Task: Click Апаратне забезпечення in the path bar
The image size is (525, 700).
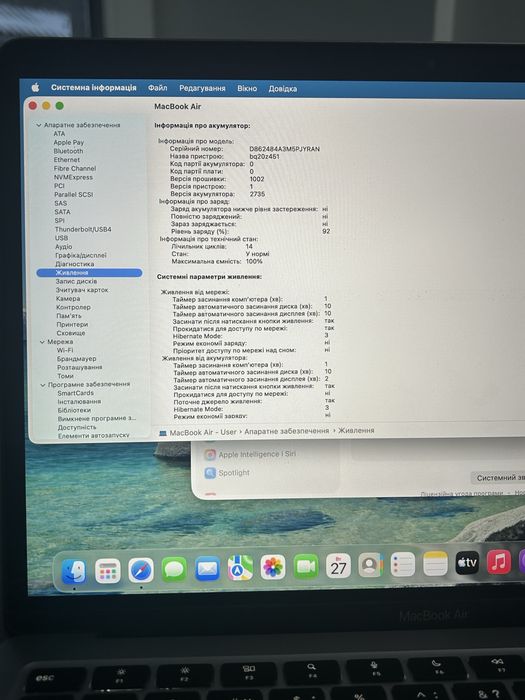Action: [287, 431]
